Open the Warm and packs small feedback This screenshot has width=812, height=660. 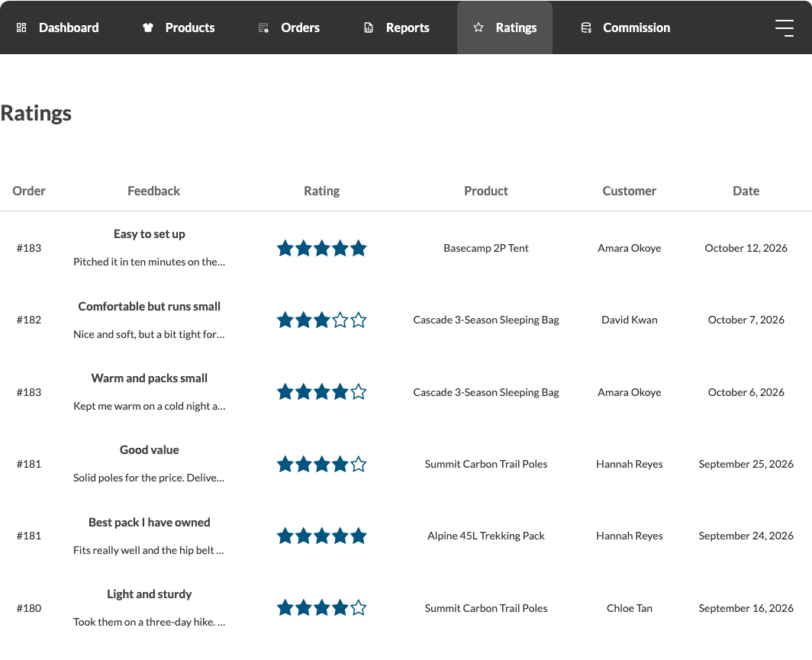click(149, 378)
